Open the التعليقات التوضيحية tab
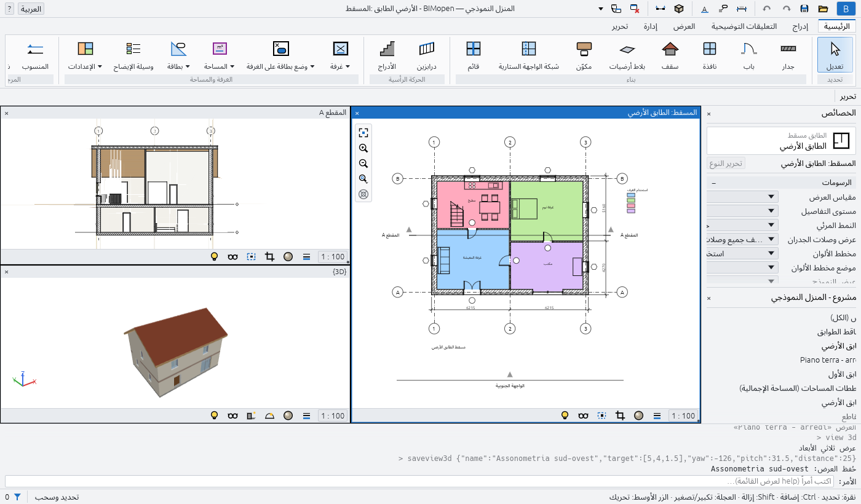The height and width of the screenshot is (504, 861). pyautogui.click(x=744, y=26)
